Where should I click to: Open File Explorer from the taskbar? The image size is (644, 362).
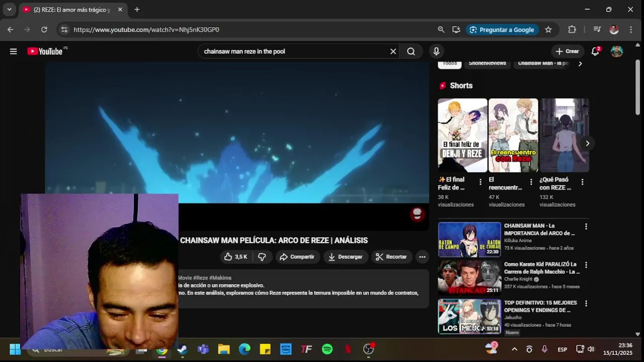224,349
